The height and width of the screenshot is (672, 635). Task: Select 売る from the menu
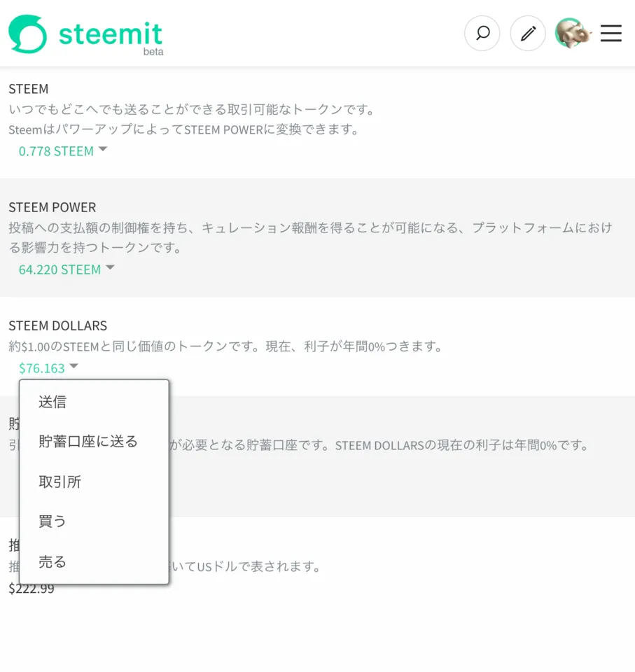click(x=52, y=561)
